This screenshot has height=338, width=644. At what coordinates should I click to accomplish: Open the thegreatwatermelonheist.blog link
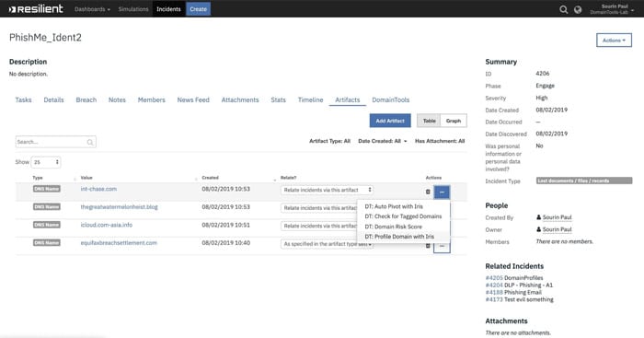click(x=119, y=207)
